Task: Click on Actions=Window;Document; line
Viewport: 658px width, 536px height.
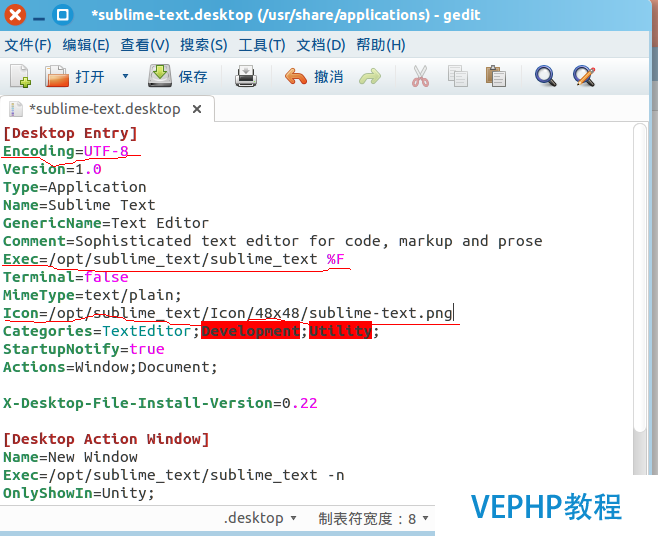Action: (x=110, y=367)
